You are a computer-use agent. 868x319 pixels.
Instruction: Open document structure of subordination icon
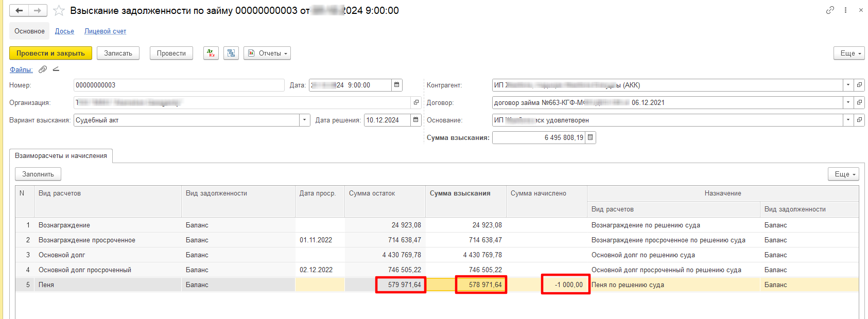coord(231,53)
